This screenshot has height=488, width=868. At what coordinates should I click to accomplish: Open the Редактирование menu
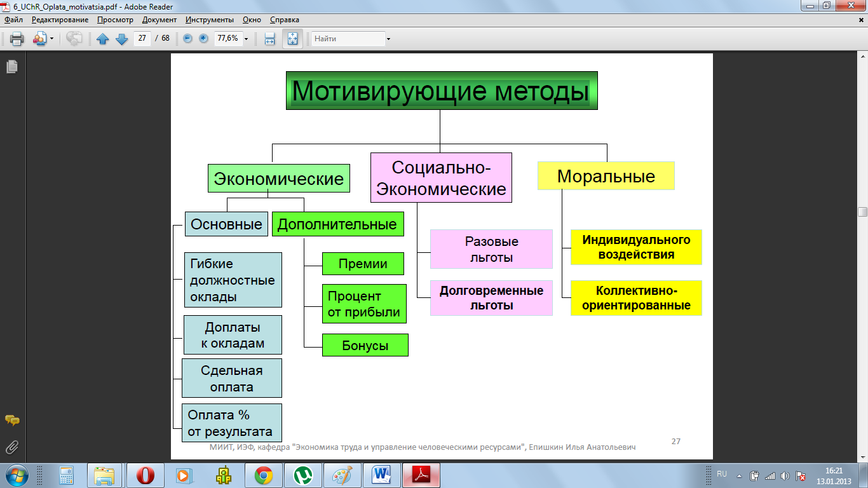pyautogui.click(x=60, y=20)
